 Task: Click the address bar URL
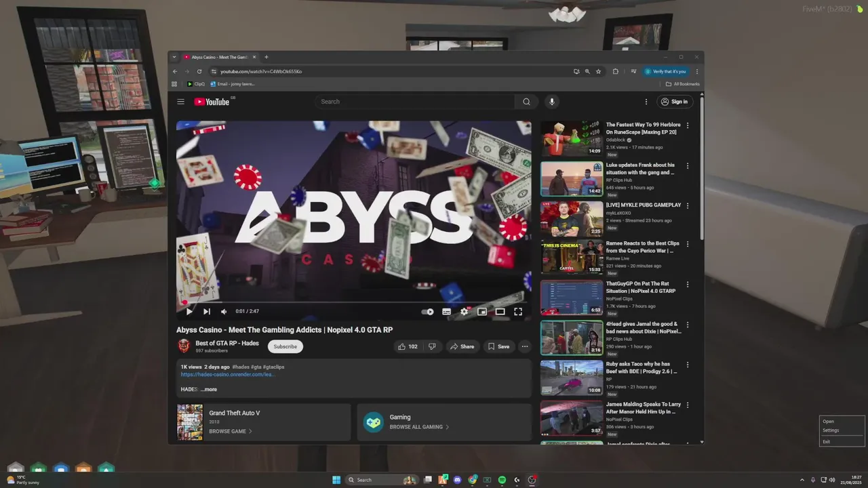pyautogui.click(x=261, y=71)
